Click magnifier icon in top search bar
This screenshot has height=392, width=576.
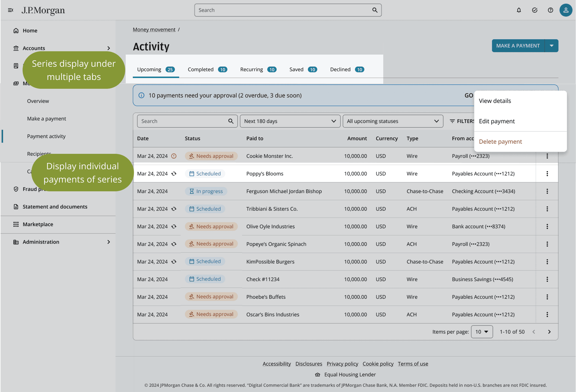click(375, 10)
